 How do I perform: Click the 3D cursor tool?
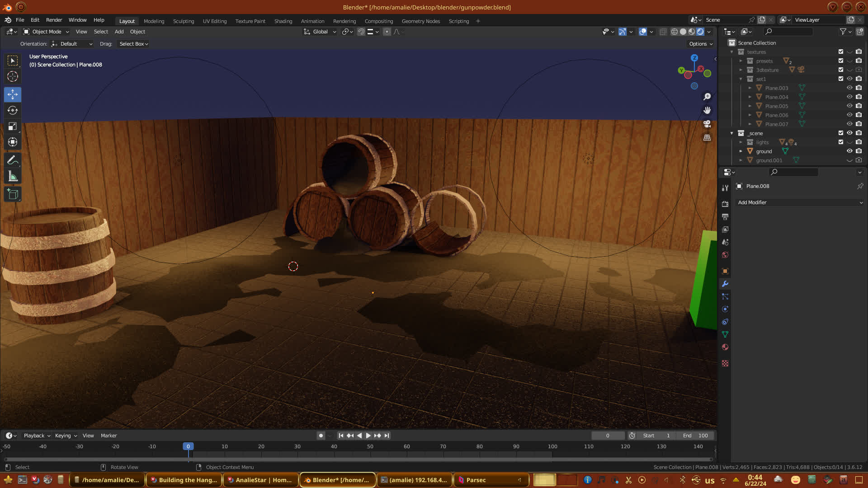tap(13, 76)
